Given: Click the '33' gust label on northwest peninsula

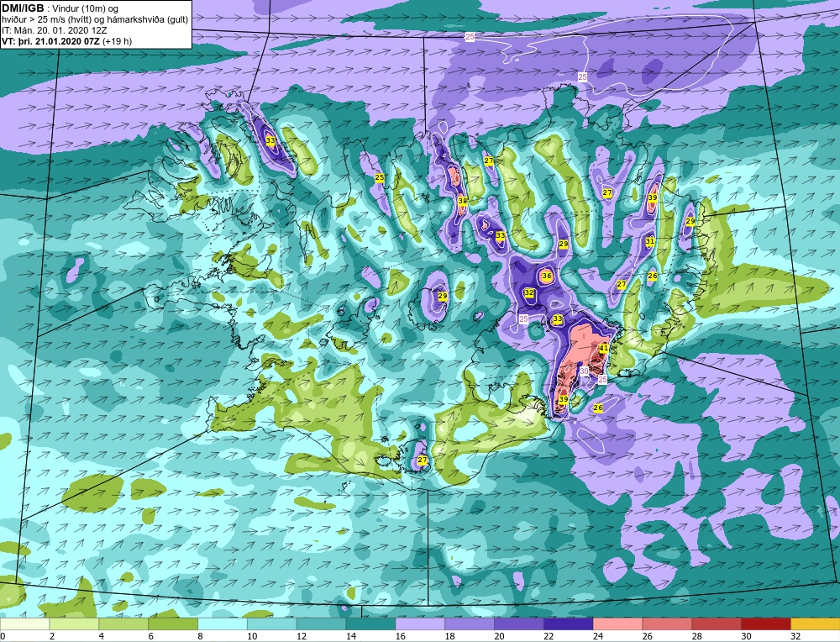Looking at the screenshot, I should pyautogui.click(x=271, y=140).
